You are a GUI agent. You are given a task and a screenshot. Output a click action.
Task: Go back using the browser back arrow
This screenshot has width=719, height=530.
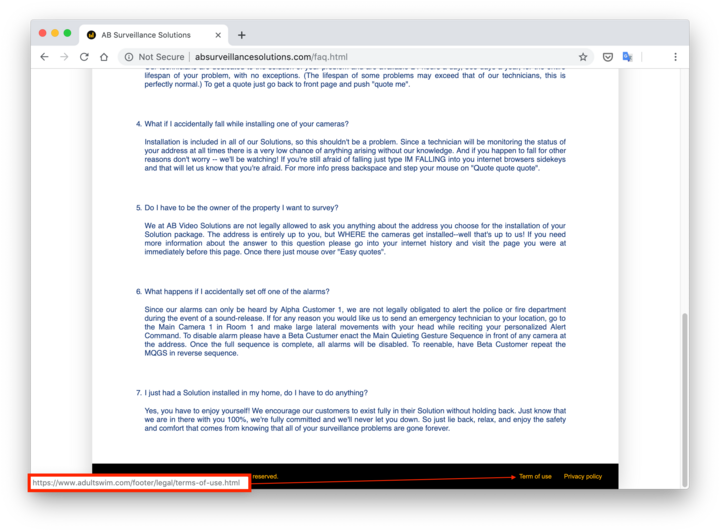click(x=44, y=57)
